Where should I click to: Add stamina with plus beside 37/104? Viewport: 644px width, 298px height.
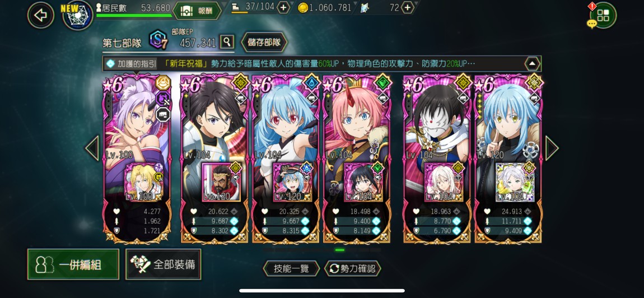[283, 7]
